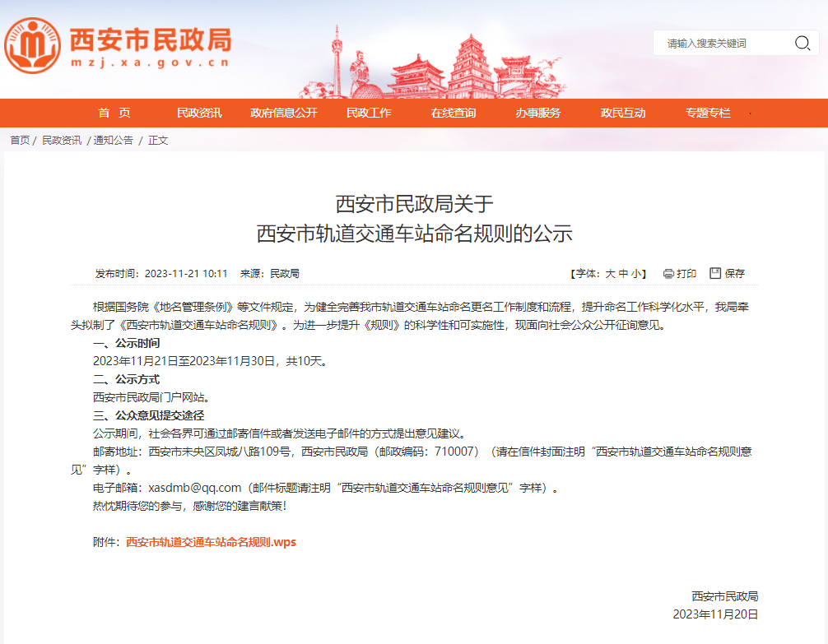Go to 首页 in the breadcrumb
This screenshot has width=828, height=644.
20,141
